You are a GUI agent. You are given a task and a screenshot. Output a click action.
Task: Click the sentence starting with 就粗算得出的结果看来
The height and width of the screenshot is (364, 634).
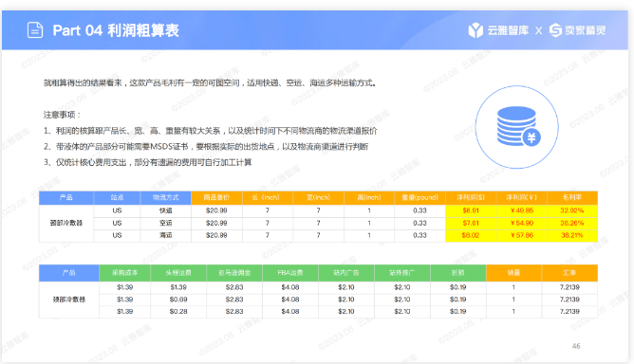pos(210,82)
